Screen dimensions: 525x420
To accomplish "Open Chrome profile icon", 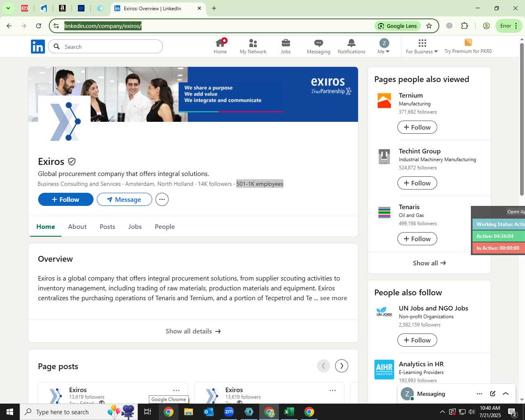I will 486,26.
